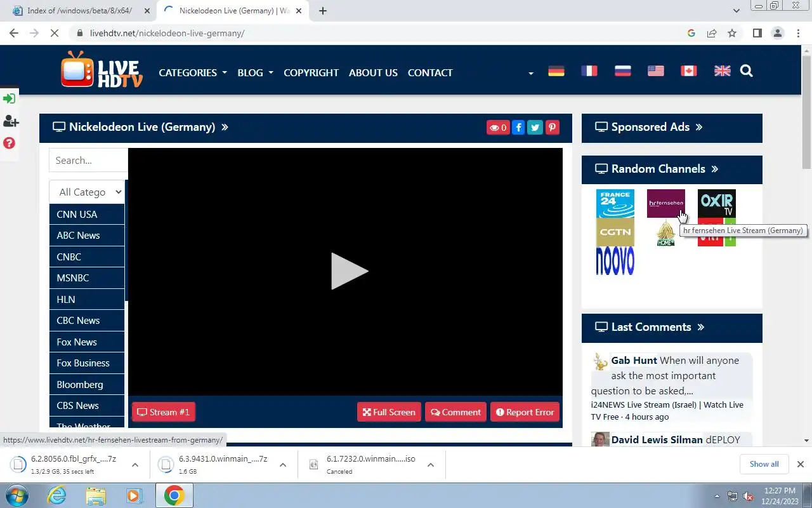Open Chrome three-dot menu

pyautogui.click(x=798, y=33)
